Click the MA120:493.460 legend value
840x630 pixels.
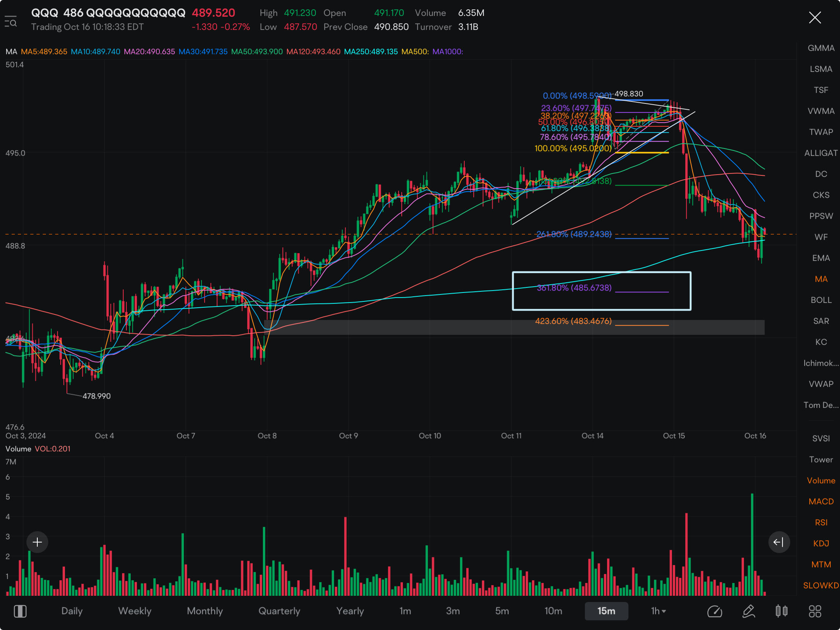coord(313,52)
